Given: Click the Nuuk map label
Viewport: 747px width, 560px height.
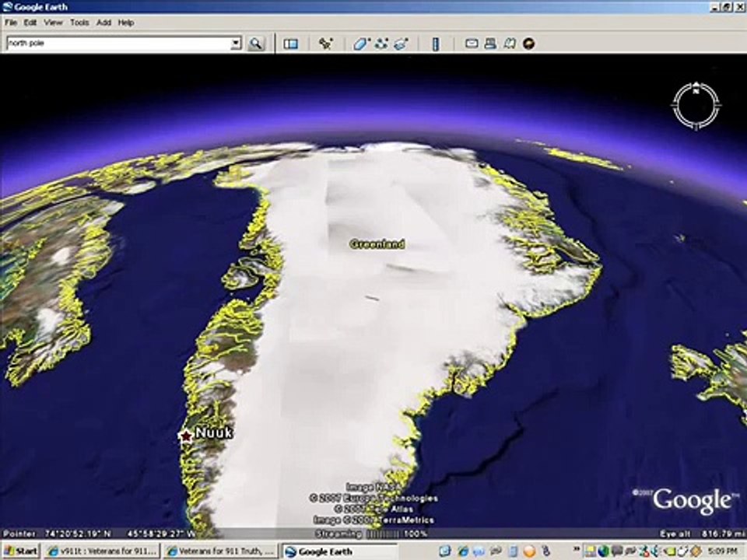Looking at the screenshot, I should click(x=214, y=433).
